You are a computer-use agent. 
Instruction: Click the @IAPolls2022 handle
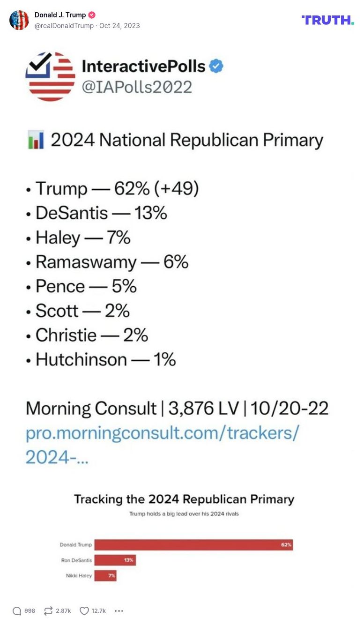(x=137, y=87)
